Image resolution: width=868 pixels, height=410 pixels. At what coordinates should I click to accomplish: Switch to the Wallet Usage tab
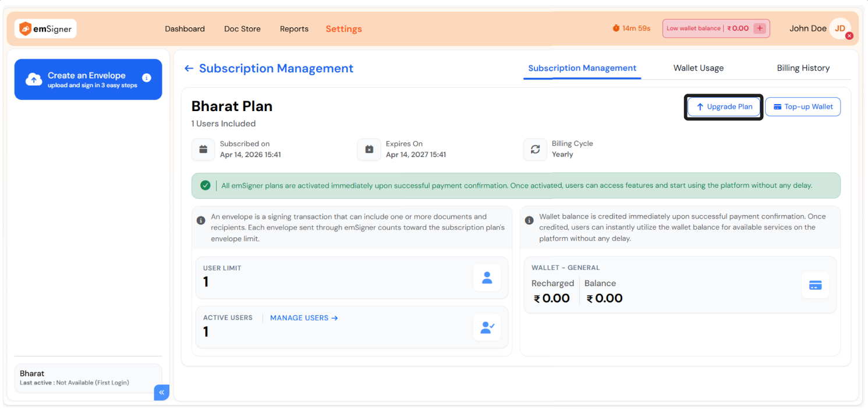tap(698, 68)
